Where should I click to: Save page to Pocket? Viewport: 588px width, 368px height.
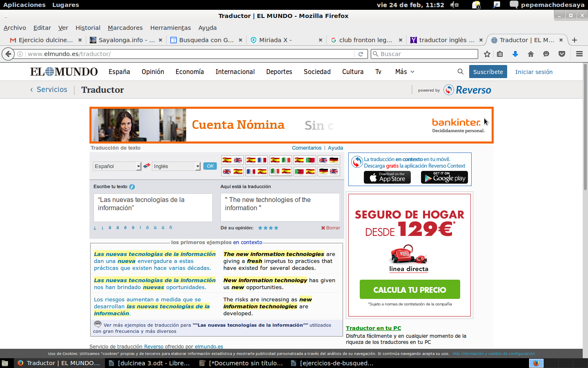coord(562,54)
